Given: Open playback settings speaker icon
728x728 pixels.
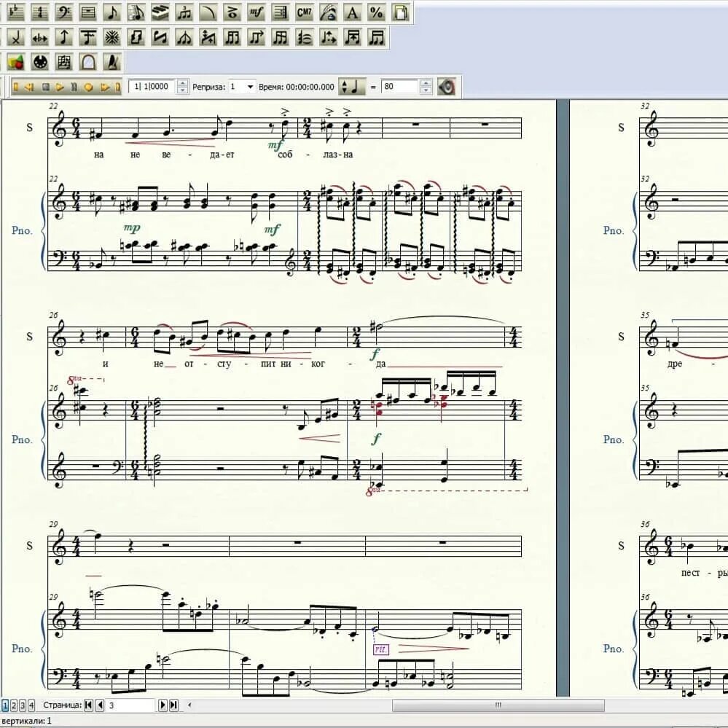Looking at the screenshot, I should tap(447, 87).
